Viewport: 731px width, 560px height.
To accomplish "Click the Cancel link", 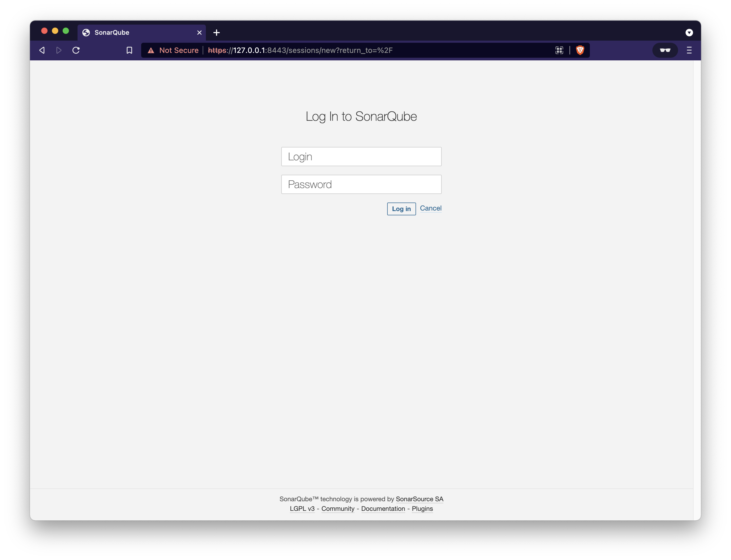I will (x=430, y=208).
